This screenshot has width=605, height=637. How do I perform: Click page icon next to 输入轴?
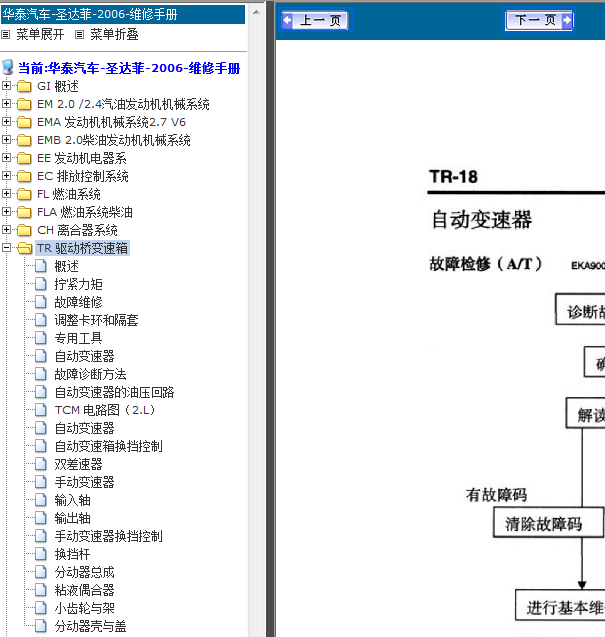pyautogui.click(x=41, y=500)
